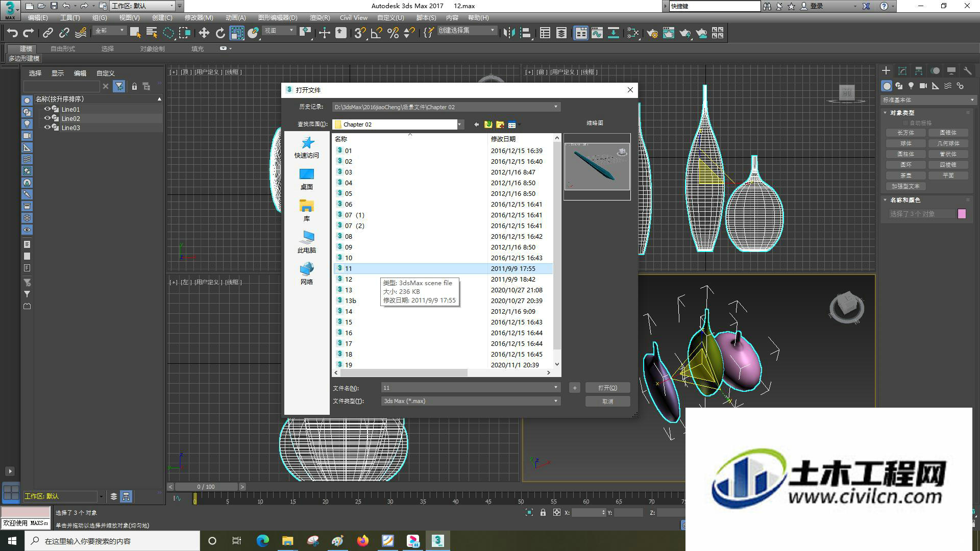980x551 pixels.
Task: Open the Edit(E) menu
Action: click(x=37, y=18)
